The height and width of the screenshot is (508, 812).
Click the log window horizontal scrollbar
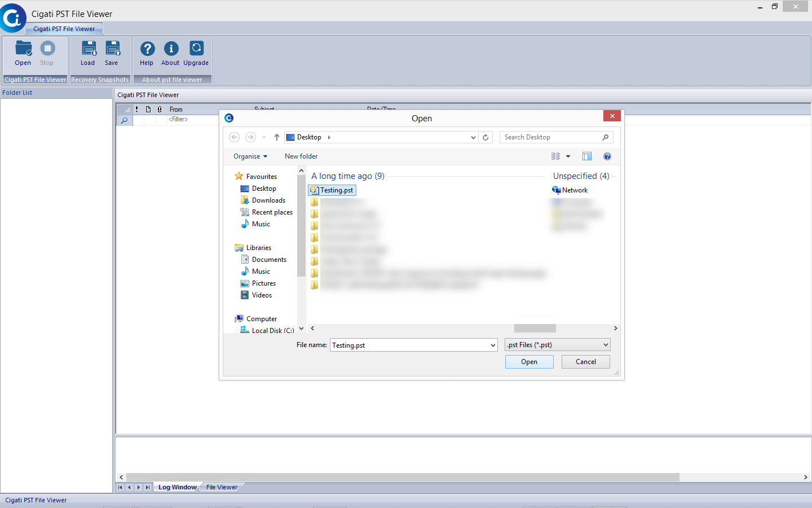pos(403,478)
